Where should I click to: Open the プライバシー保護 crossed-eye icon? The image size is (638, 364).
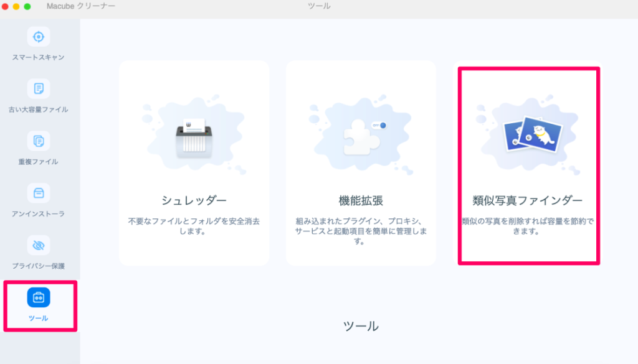pos(39,245)
